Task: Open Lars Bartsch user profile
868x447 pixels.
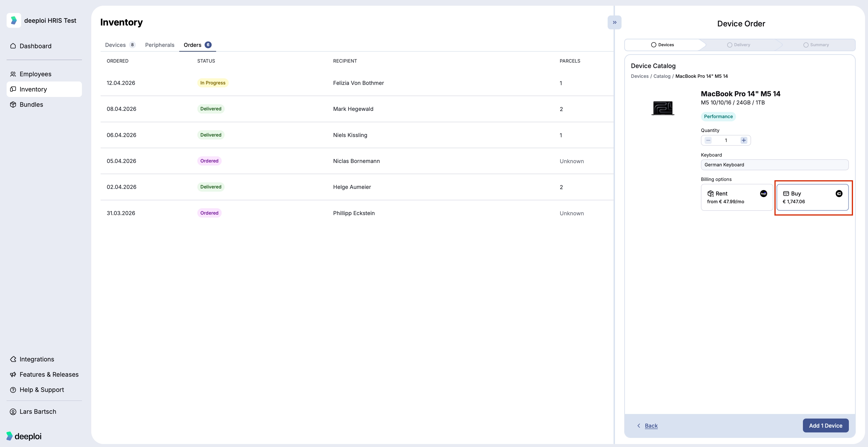Action: (44, 411)
